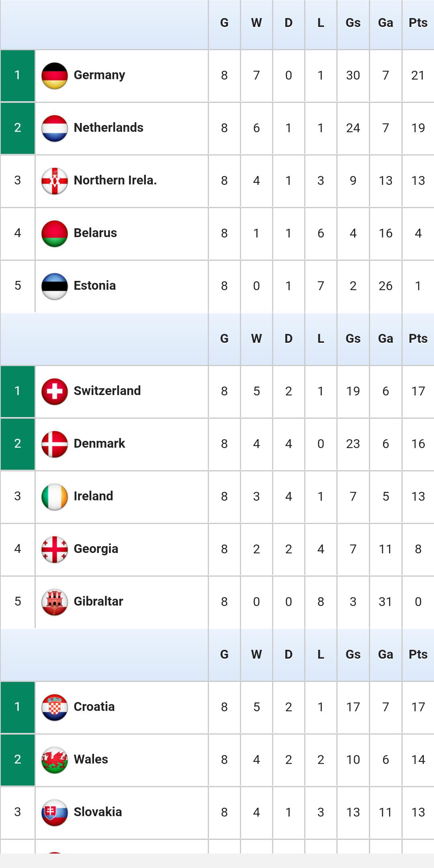The height and width of the screenshot is (868, 434).
Task: Tap the Denmark flag icon
Action: (54, 444)
